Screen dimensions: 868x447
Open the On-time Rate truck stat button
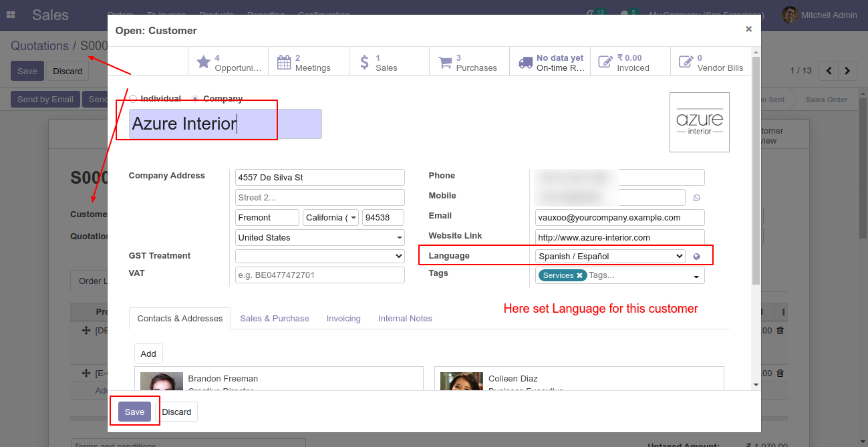pyautogui.click(x=550, y=62)
